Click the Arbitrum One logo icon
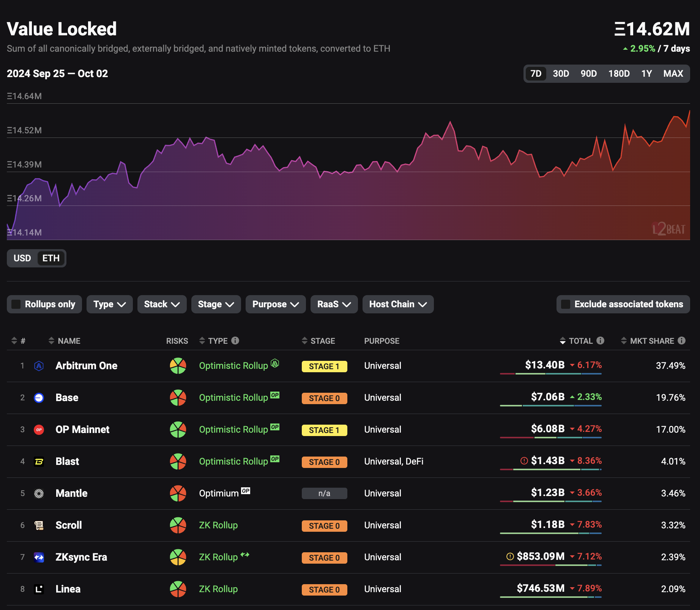700x610 pixels. (x=39, y=366)
